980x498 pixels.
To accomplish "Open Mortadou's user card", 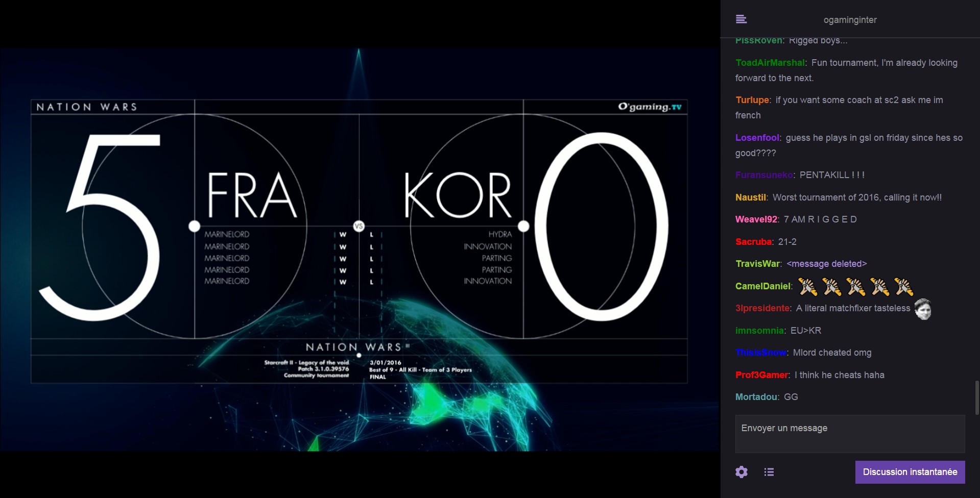I will (x=756, y=397).
